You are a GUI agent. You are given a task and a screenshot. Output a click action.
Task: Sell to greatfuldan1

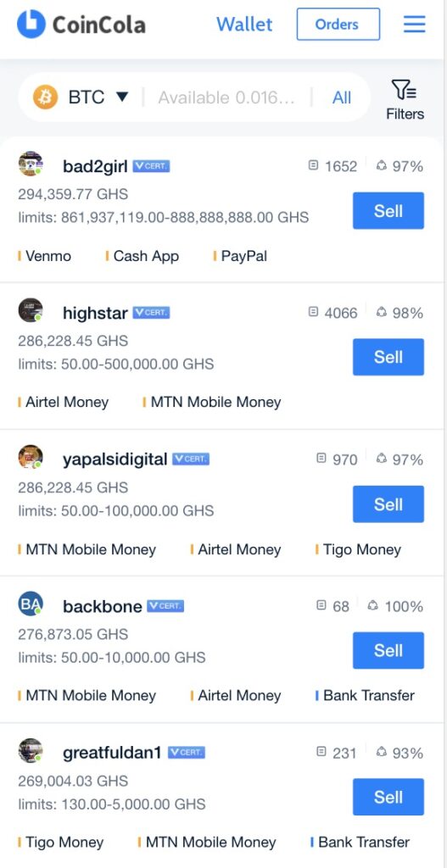(388, 797)
